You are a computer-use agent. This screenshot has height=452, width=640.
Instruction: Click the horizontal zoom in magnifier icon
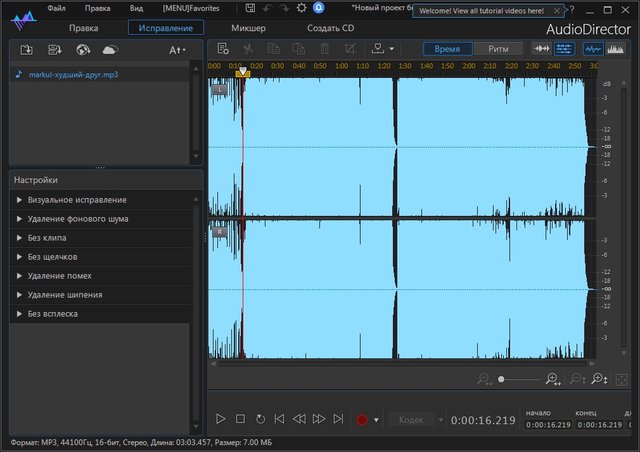point(552,379)
